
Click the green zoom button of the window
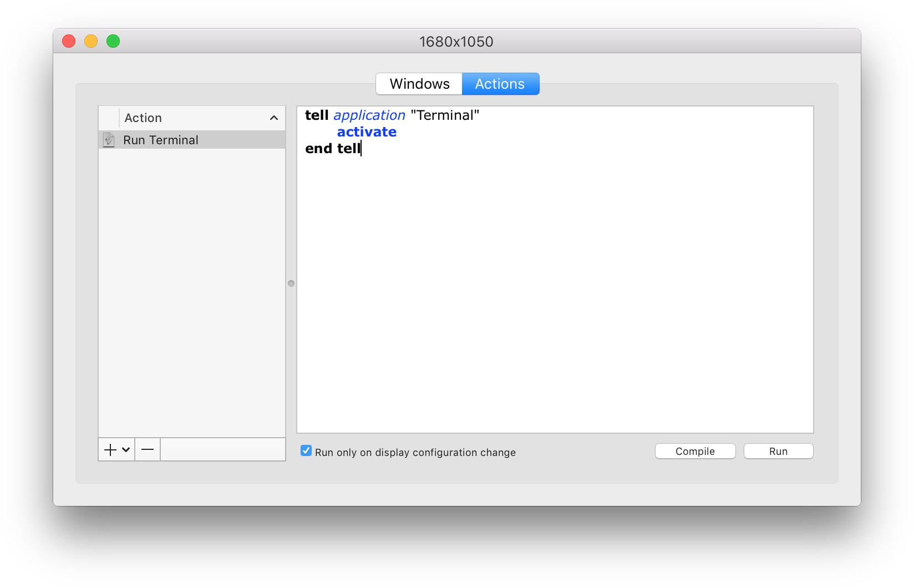(113, 40)
